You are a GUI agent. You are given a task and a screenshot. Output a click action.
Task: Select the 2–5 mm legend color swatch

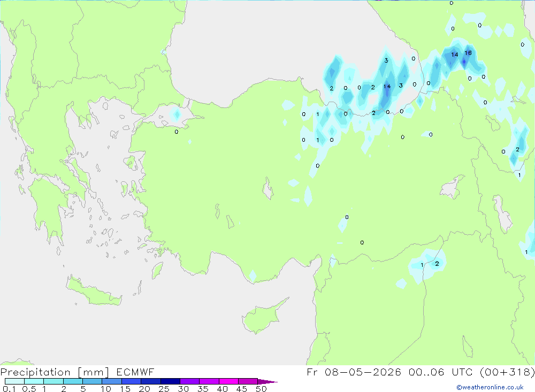73,381
